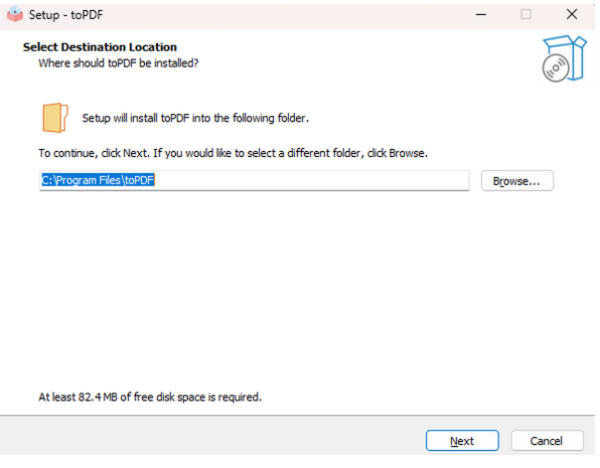Image resolution: width=600 pixels, height=468 pixels.
Task: Click the grayed-out maximize button
Action: (526, 15)
